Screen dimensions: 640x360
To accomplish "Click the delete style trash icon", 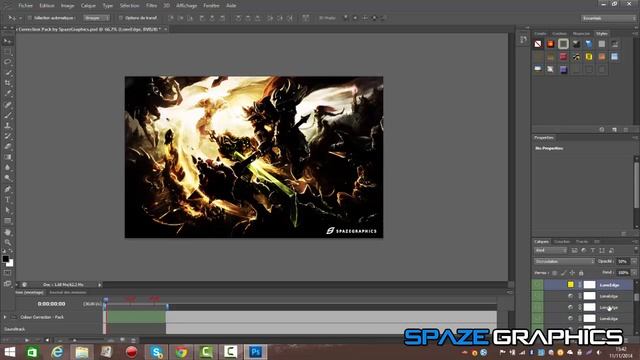I will (x=626, y=129).
